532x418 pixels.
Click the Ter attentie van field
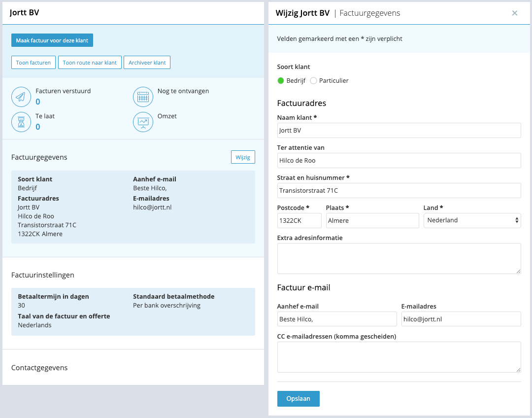tap(399, 160)
